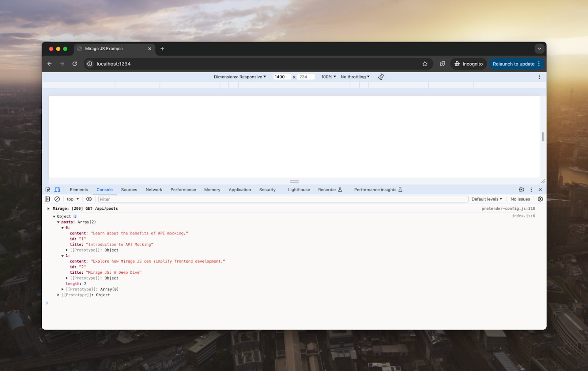This screenshot has height=371, width=588.
Task: Close the DevTools panel
Action: [540, 190]
